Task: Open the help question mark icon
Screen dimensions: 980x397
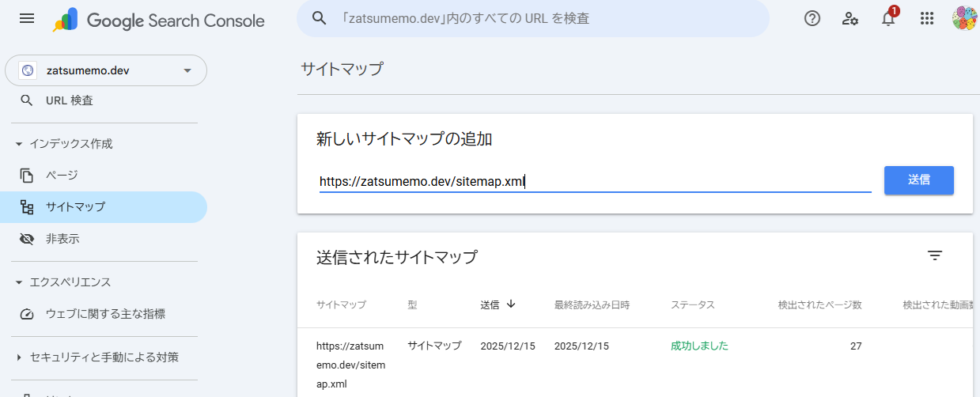Action: [812, 18]
